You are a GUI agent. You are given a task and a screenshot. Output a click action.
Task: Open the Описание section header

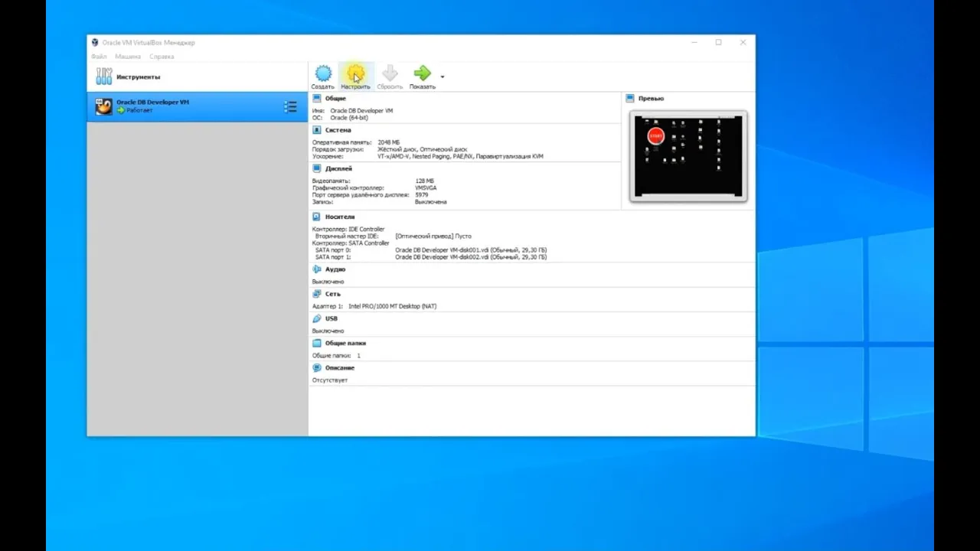[x=341, y=367]
